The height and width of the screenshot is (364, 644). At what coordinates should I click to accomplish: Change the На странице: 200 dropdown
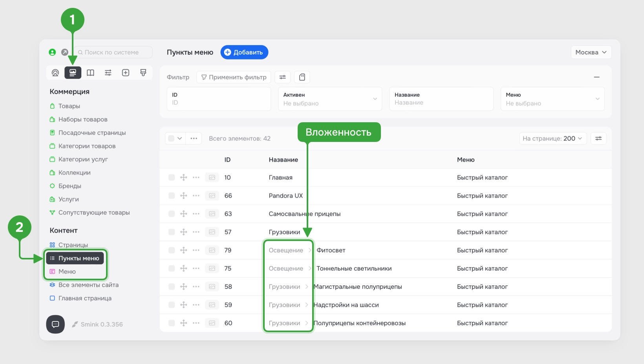(553, 138)
